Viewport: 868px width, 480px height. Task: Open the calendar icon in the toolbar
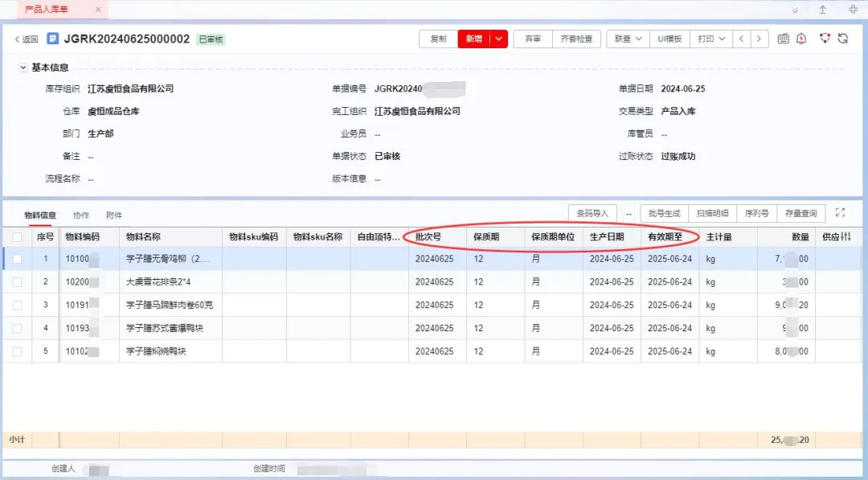click(784, 39)
